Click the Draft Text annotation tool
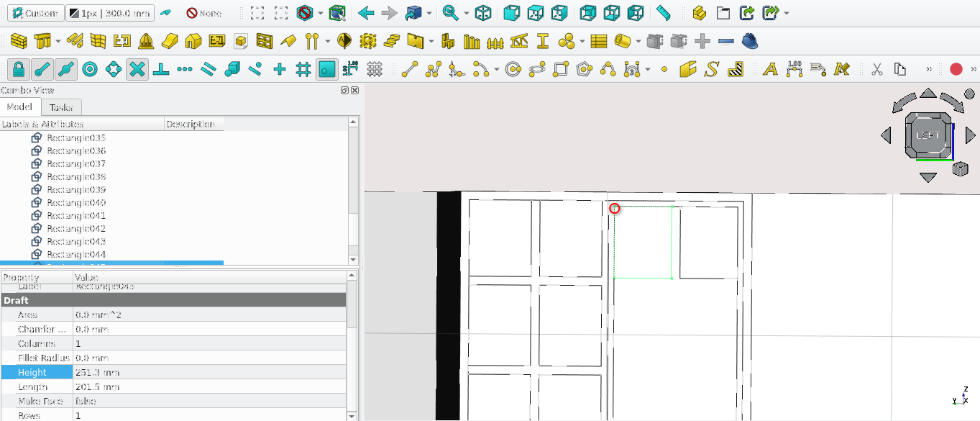The height and width of the screenshot is (421, 980). pyautogui.click(x=771, y=70)
